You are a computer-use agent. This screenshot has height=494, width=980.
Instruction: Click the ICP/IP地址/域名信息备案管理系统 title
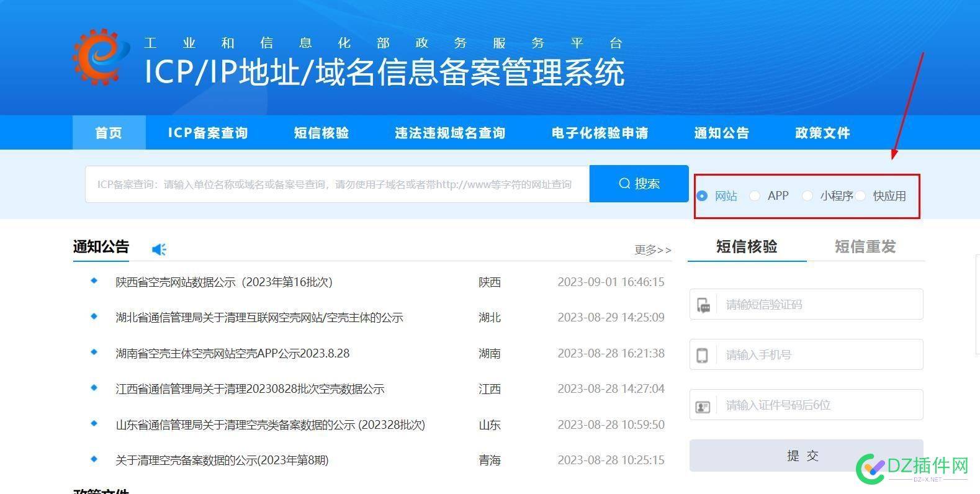point(384,71)
